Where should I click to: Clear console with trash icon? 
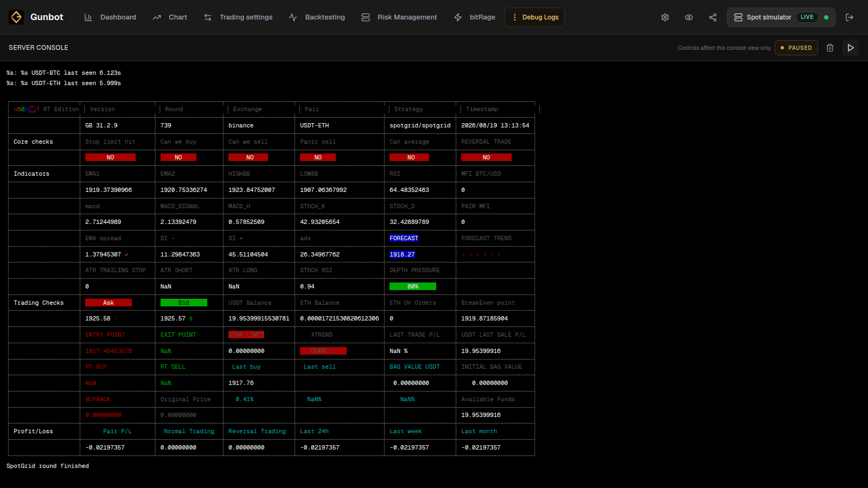click(830, 48)
